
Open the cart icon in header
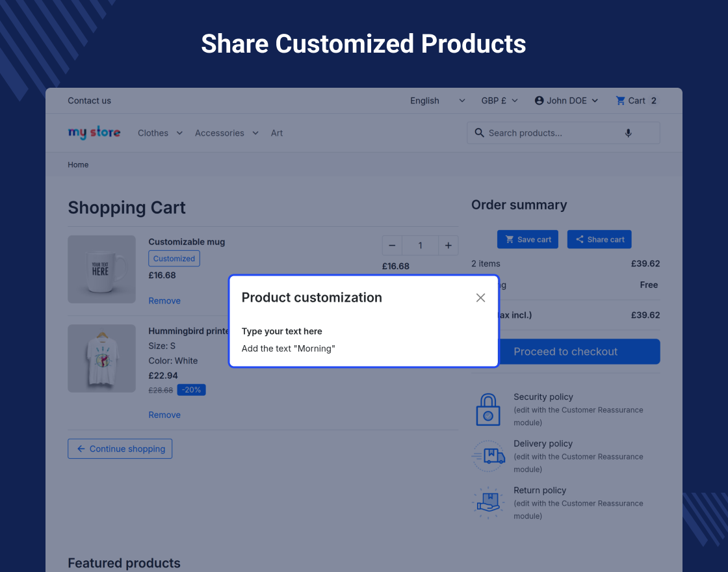pos(620,101)
